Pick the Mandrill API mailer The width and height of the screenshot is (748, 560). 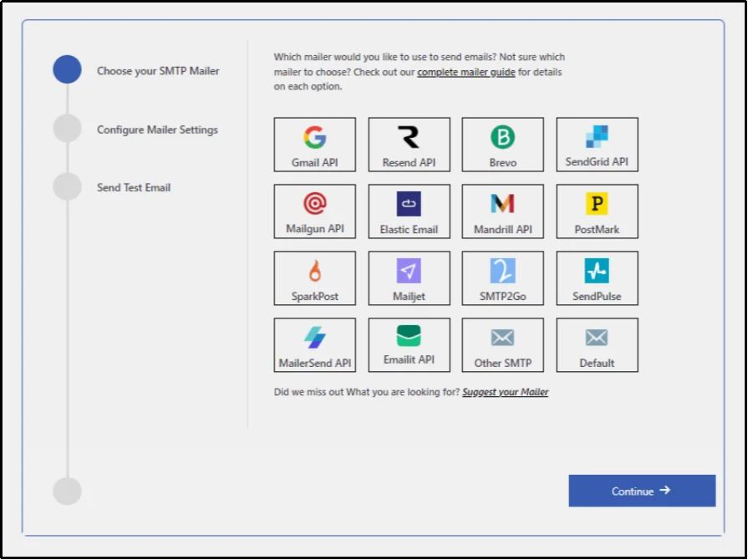click(502, 211)
